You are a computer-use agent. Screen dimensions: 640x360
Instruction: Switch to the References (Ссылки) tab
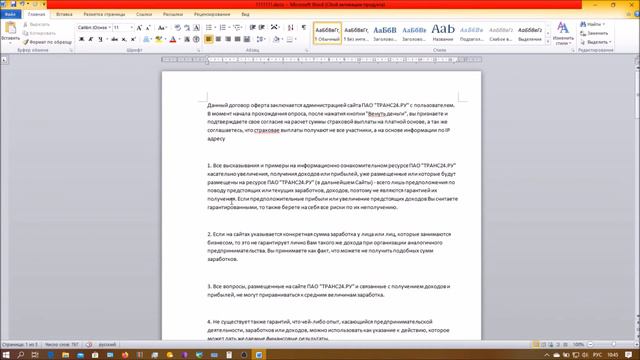click(144, 14)
